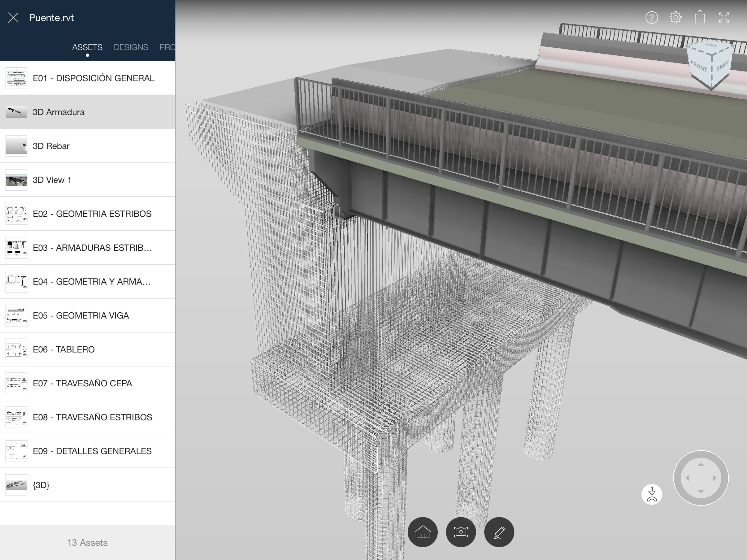
Task: Open the 3D View 1 asset
Action: tap(52, 180)
